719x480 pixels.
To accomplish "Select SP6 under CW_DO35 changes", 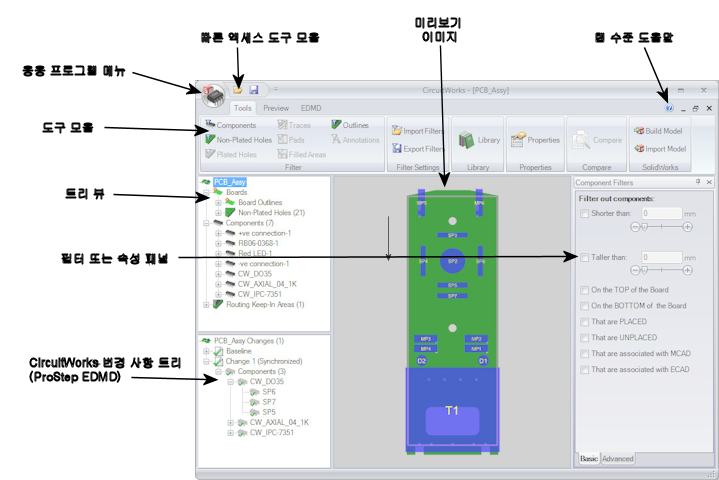I will point(269,392).
